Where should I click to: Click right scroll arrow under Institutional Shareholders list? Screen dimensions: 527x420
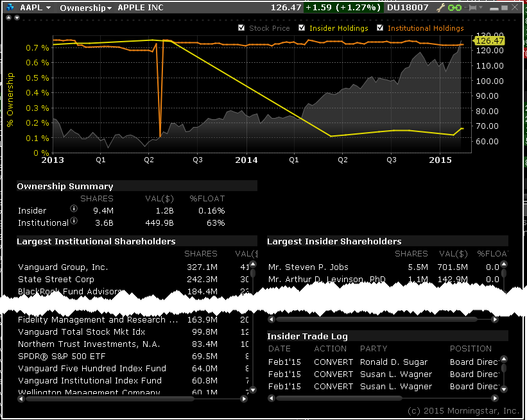tap(245, 399)
